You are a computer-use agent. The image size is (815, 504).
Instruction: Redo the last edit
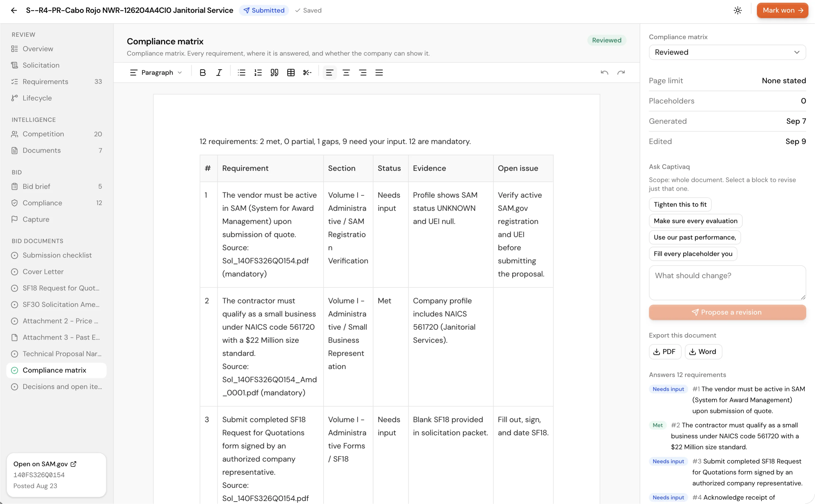point(621,72)
